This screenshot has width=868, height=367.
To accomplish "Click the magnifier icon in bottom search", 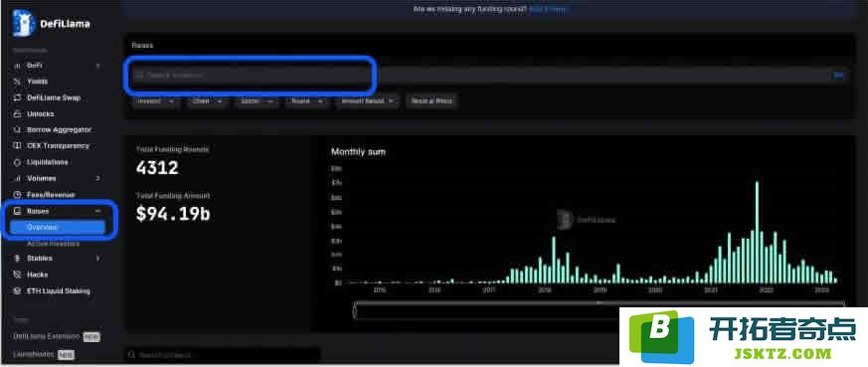I will coord(131,355).
